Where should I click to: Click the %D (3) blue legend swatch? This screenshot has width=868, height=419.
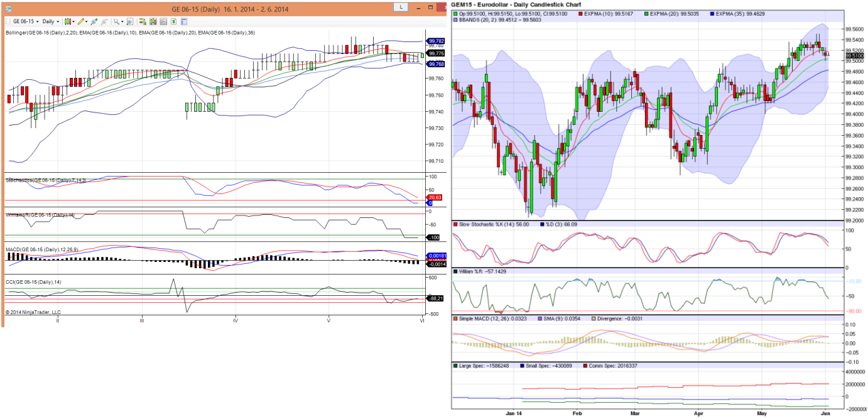coord(542,224)
